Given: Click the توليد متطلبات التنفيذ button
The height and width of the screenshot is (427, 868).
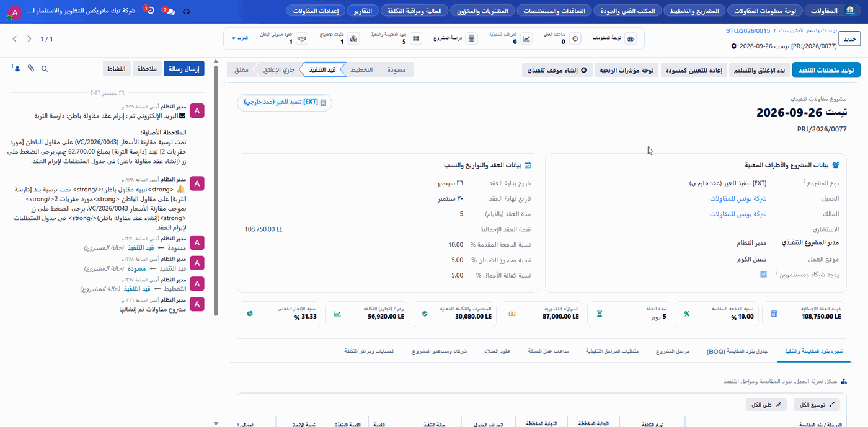Looking at the screenshot, I should pos(825,70).
